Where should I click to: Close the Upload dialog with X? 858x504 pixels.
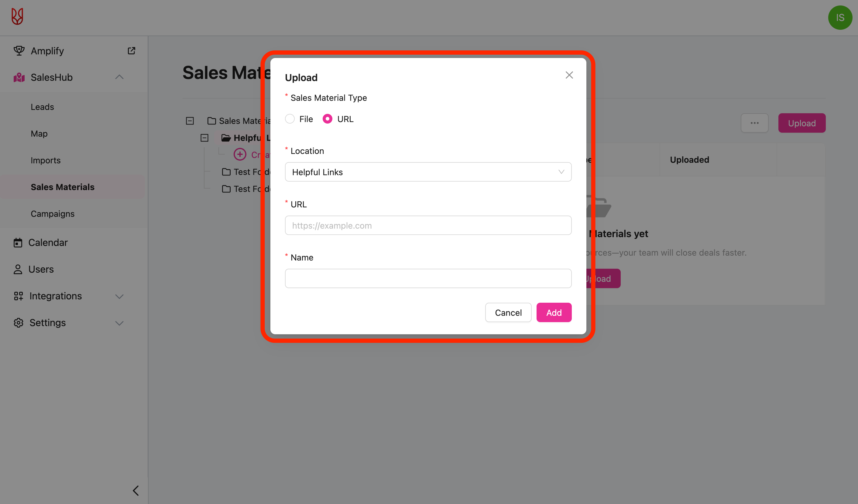pyautogui.click(x=569, y=75)
